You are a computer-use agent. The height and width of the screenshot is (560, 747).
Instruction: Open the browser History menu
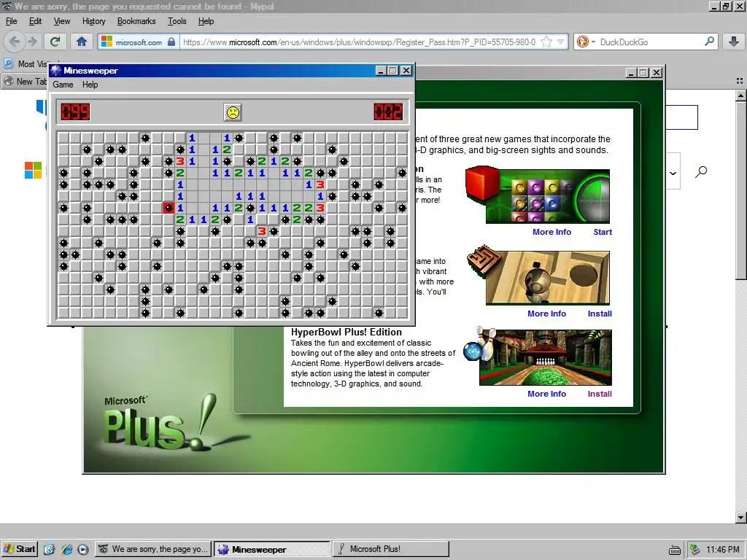(x=94, y=21)
